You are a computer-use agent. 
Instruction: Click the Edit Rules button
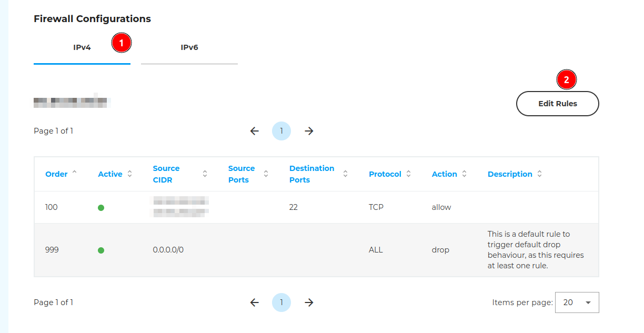pos(558,104)
